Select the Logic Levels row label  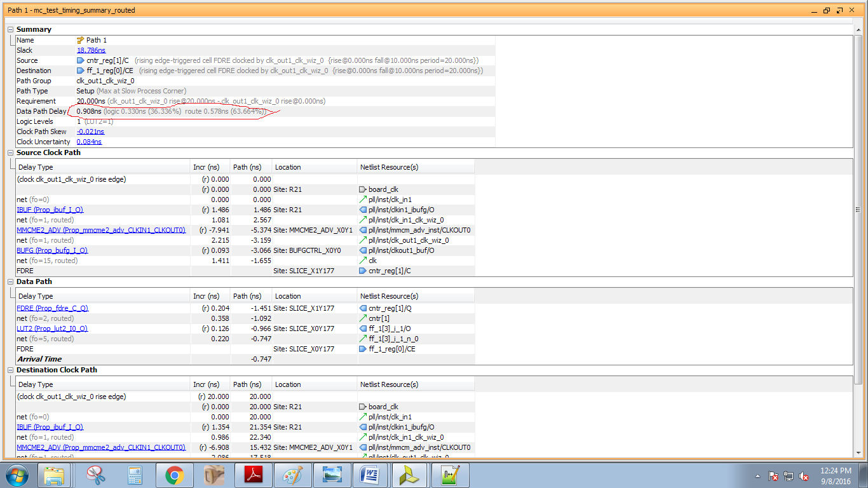coord(35,121)
